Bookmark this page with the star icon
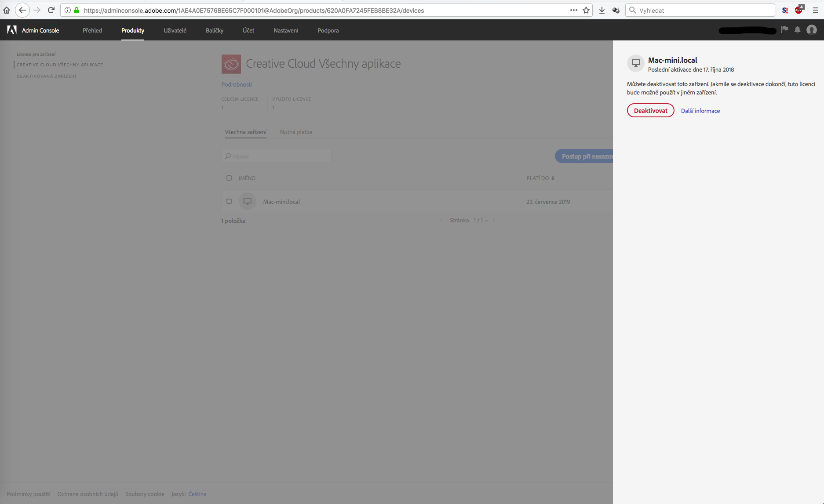Viewport: 824px width, 504px height. click(x=586, y=10)
